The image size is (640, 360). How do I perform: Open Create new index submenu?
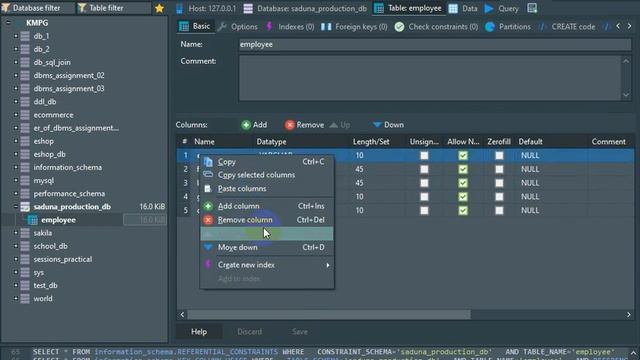pyautogui.click(x=267, y=265)
